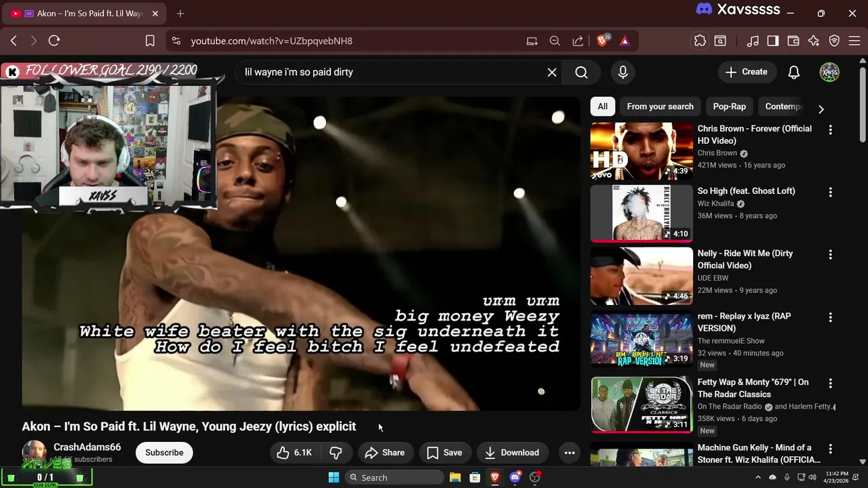The height and width of the screenshot is (488, 868).
Task: Open Microsoft Store from the taskbar
Action: pyautogui.click(x=475, y=478)
